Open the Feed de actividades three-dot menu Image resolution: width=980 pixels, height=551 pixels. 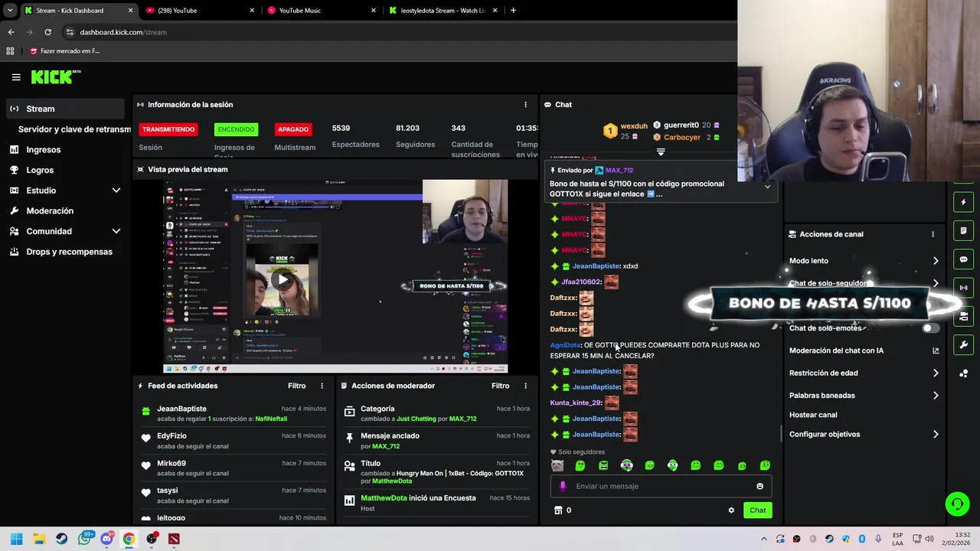click(x=322, y=386)
